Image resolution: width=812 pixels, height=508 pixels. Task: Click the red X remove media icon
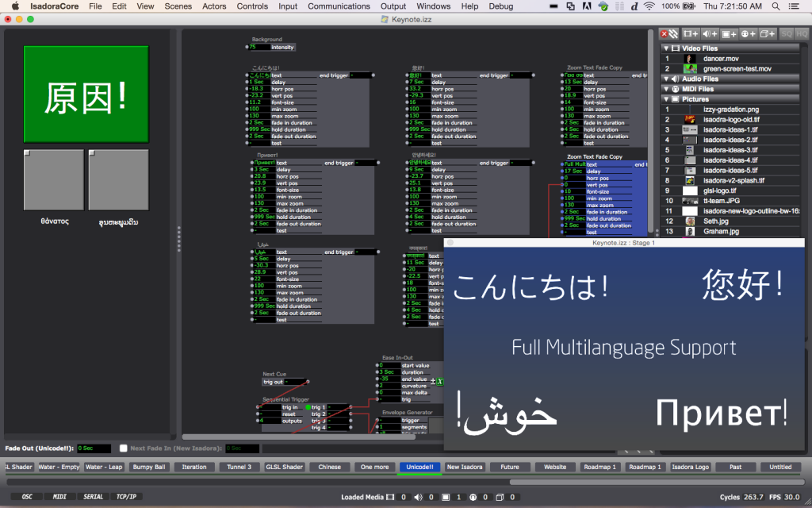point(665,34)
